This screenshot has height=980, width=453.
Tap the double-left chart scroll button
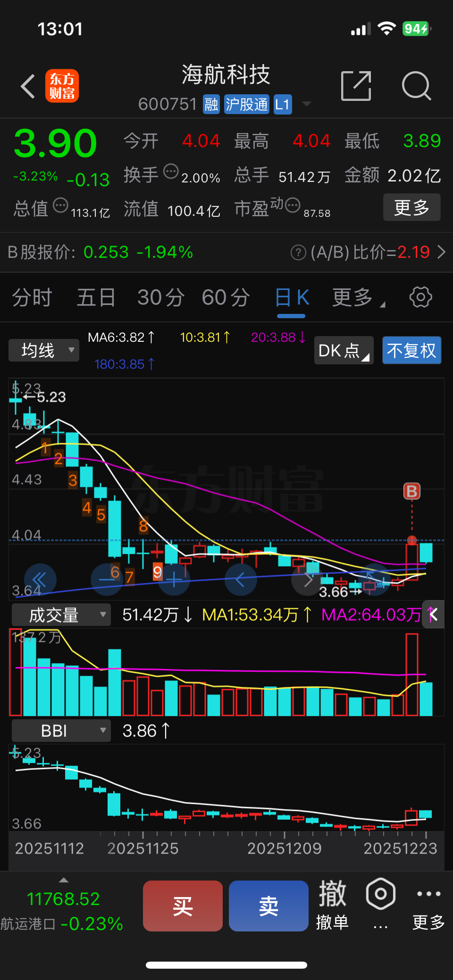(x=40, y=579)
